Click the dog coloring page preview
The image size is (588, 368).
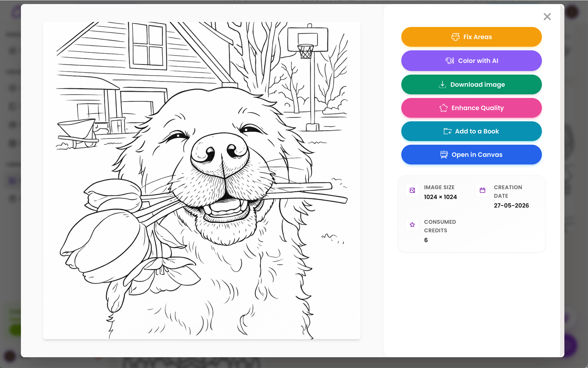(202, 181)
